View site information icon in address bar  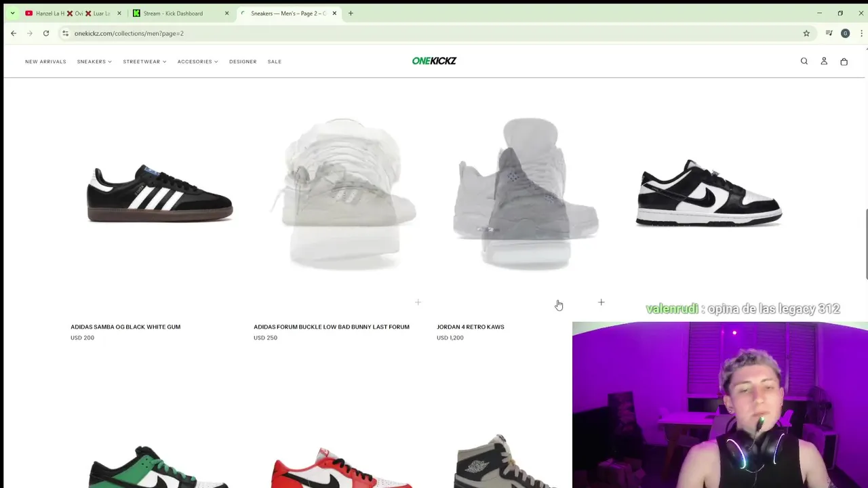[x=65, y=33]
